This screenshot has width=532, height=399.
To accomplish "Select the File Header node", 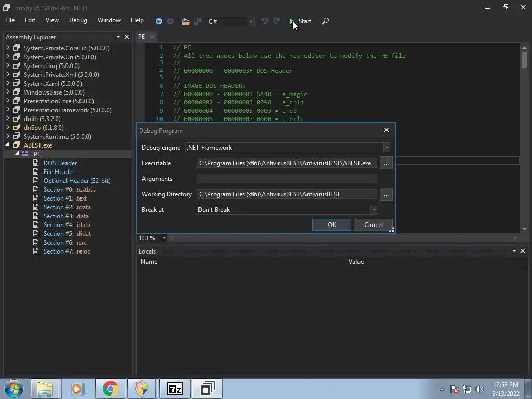I will coord(59,171).
